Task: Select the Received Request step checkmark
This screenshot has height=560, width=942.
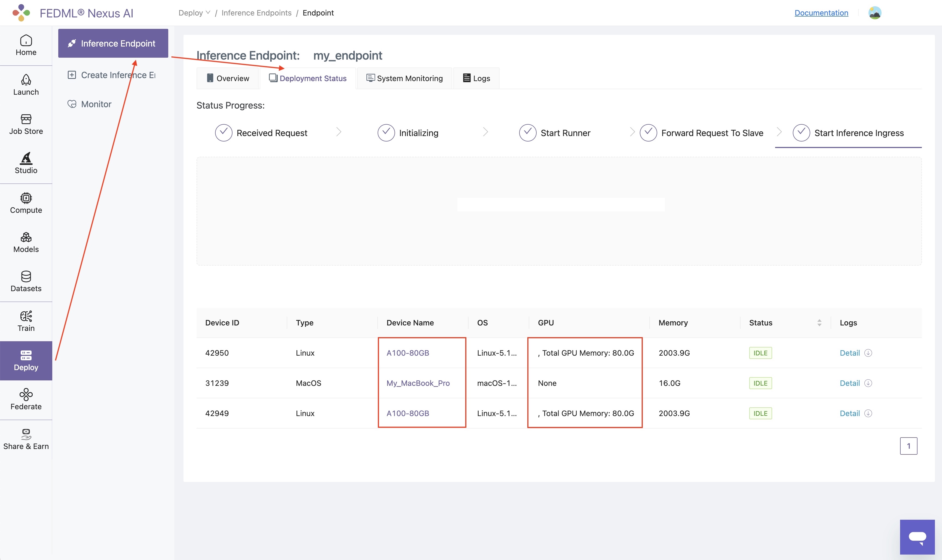Action: point(224,133)
